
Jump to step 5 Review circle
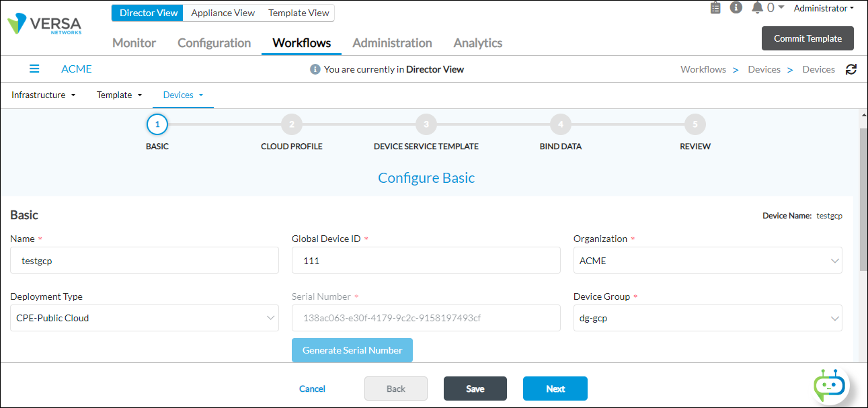point(695,124)
